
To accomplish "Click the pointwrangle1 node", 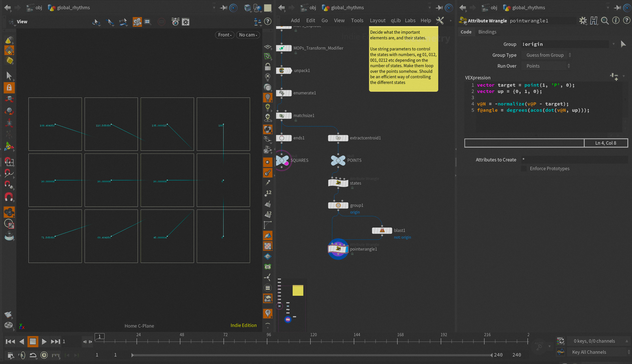I will [x=338, y=249].
